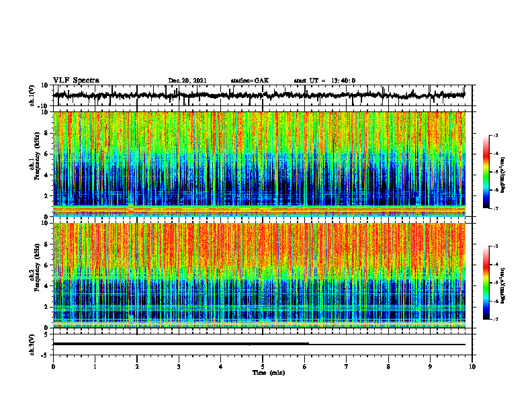Click the "VLF Spectra" plot title

[76, 81]
